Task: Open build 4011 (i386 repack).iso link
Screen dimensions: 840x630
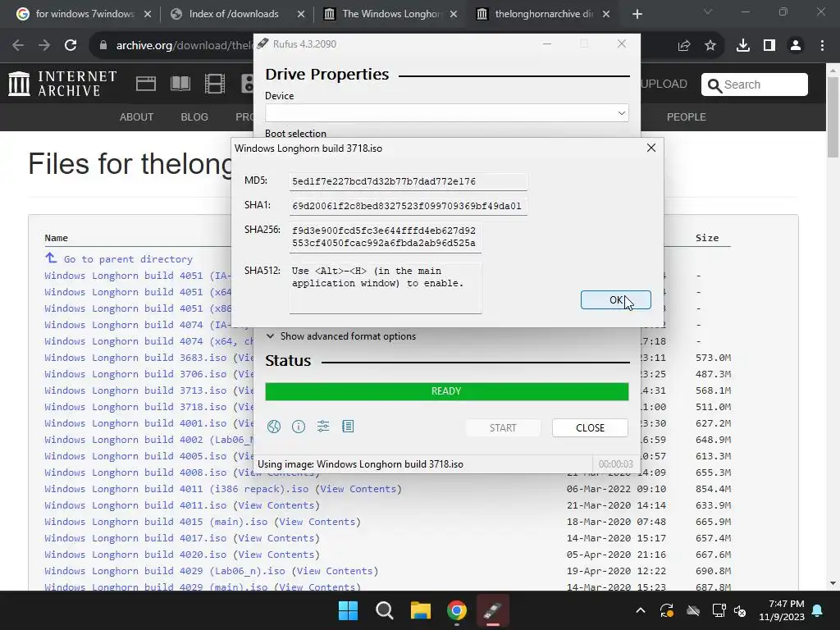Action: point(177,489)
